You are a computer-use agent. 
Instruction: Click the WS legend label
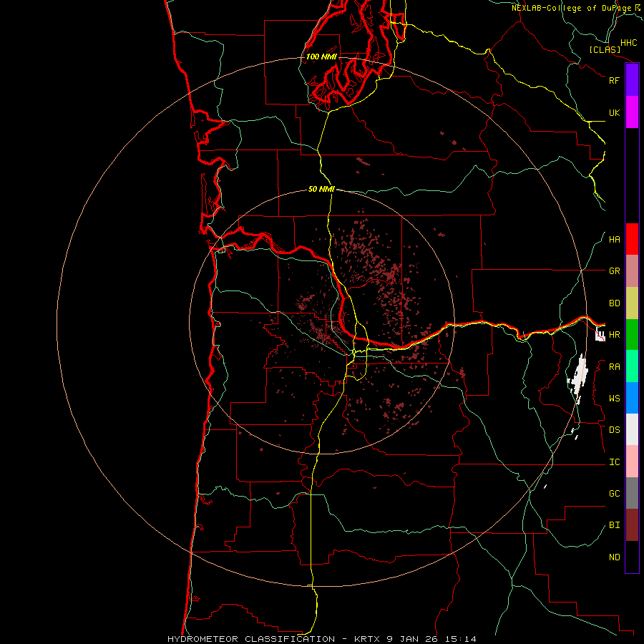tap(614, 398)
